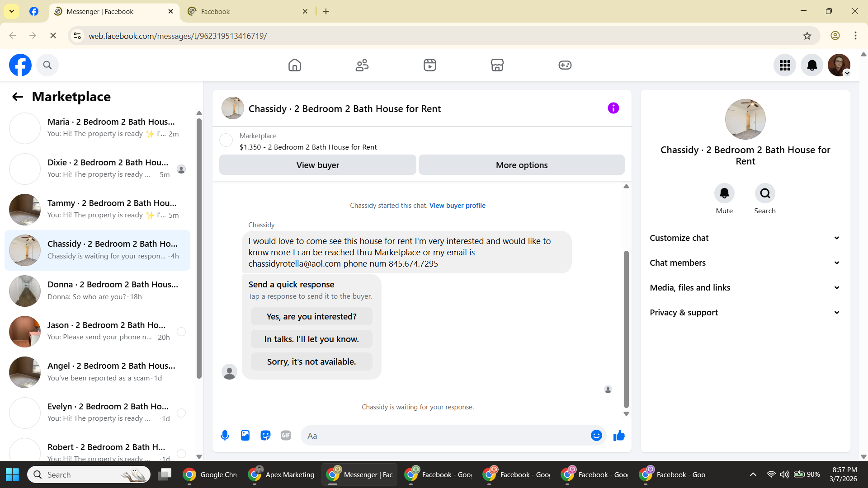Viewport: 868px width, 488px height.
Task: Open Dixie conversation in chat list
Action: tap(97, 169)
